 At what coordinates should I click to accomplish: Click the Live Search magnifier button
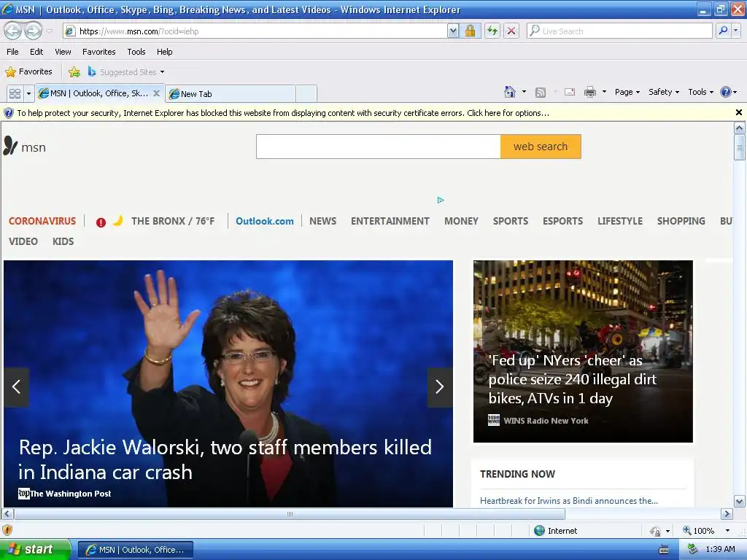click(723, 31)
